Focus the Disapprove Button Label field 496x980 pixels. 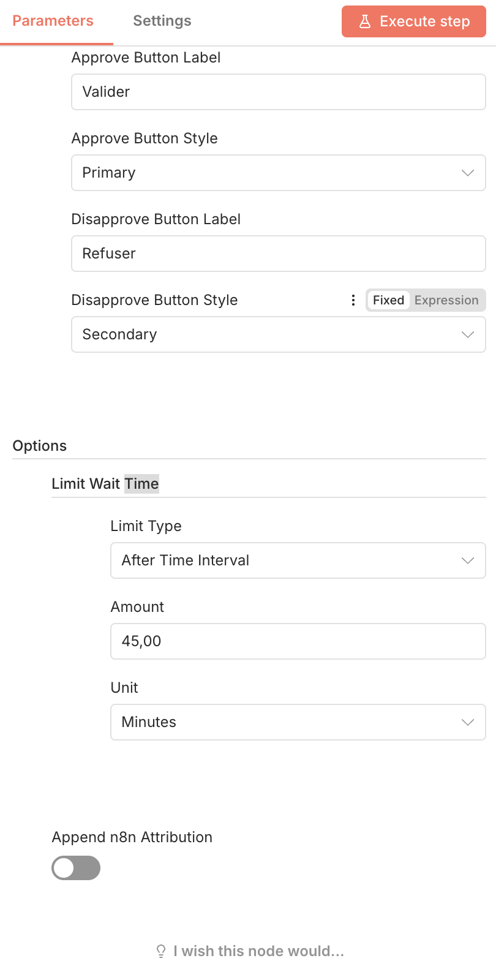(279, 254)
